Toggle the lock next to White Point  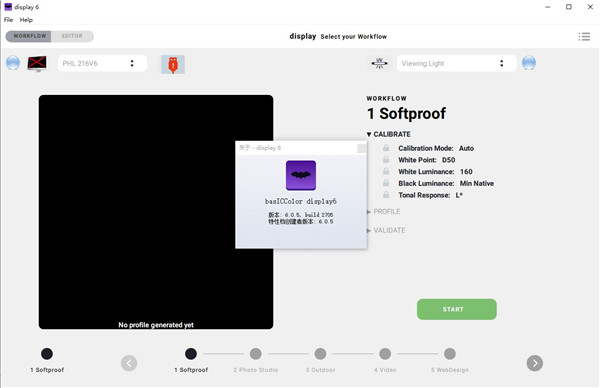point(386,160)
